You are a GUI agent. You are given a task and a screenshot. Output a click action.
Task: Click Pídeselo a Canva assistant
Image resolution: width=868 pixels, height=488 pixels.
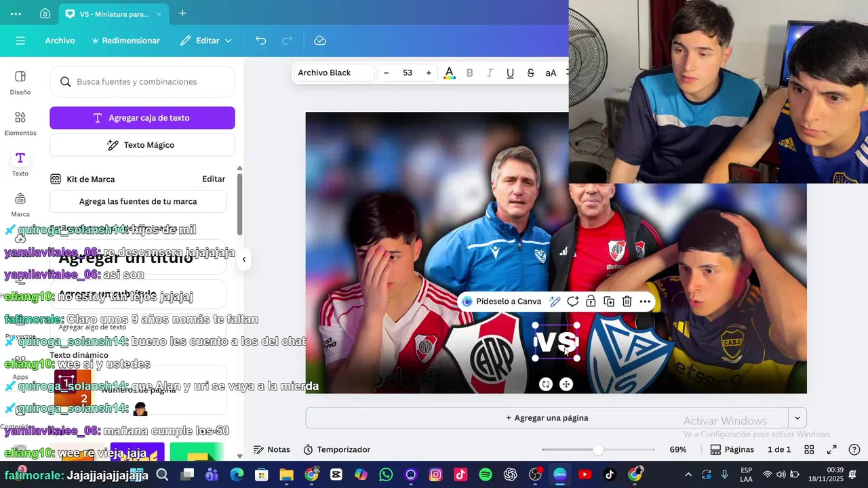tap(502, 302)
